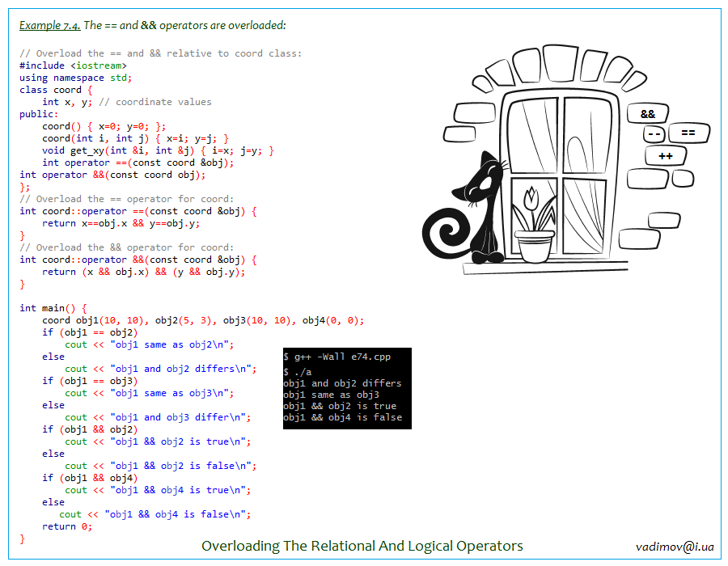Screen dimensions: 728x566
Task: Click terminal output 'obj1 && obj2 is true'
Action: tap(340, 406)
